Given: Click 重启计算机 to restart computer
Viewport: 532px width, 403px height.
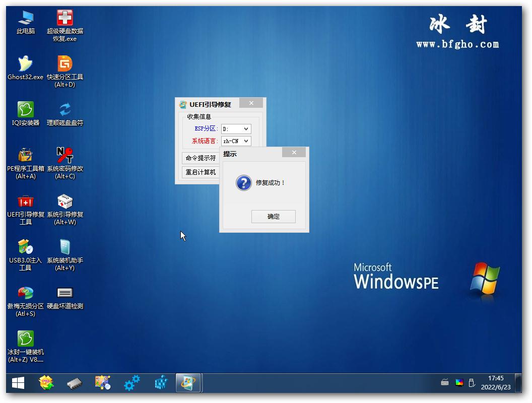Looking at the screenshot, I should pos(200,172).
